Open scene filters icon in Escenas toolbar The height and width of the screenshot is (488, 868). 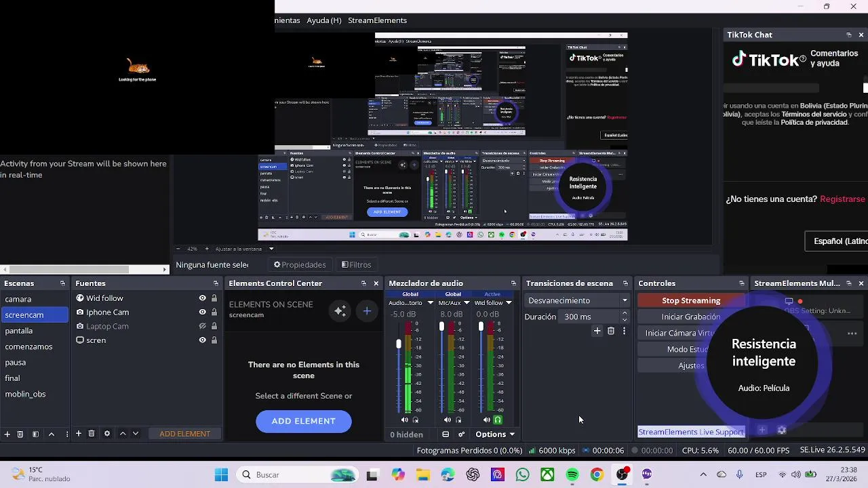pos(35,434)
